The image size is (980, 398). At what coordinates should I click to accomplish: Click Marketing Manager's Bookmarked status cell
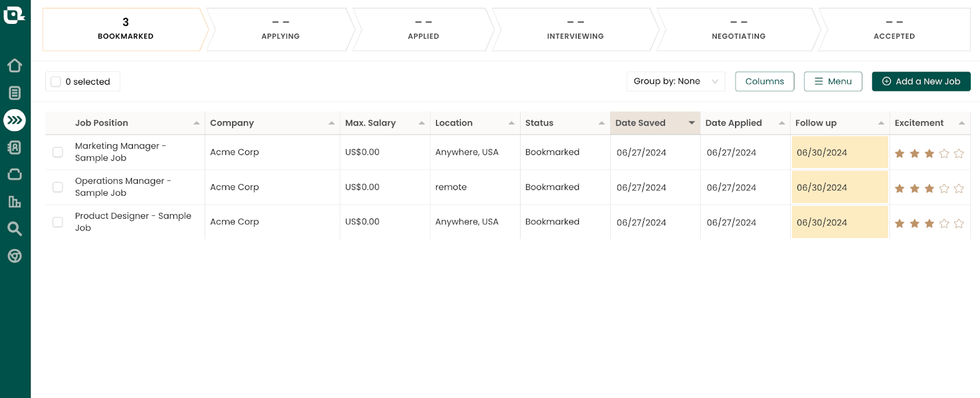(565, 152)
